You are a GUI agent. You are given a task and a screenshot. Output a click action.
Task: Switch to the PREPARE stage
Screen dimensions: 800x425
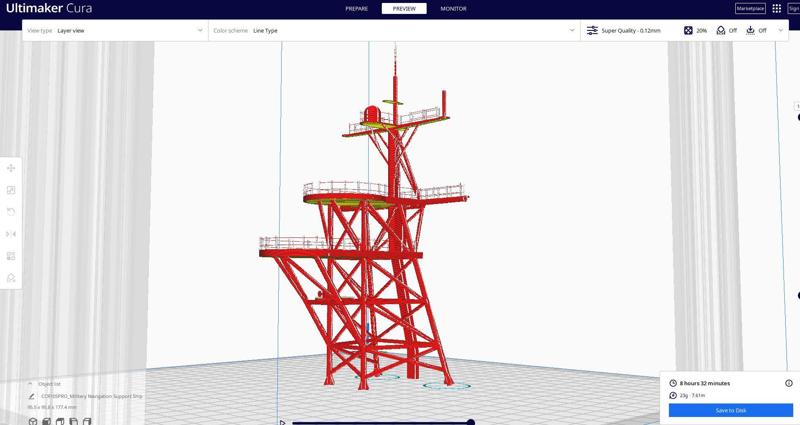(x=357, y=9)
